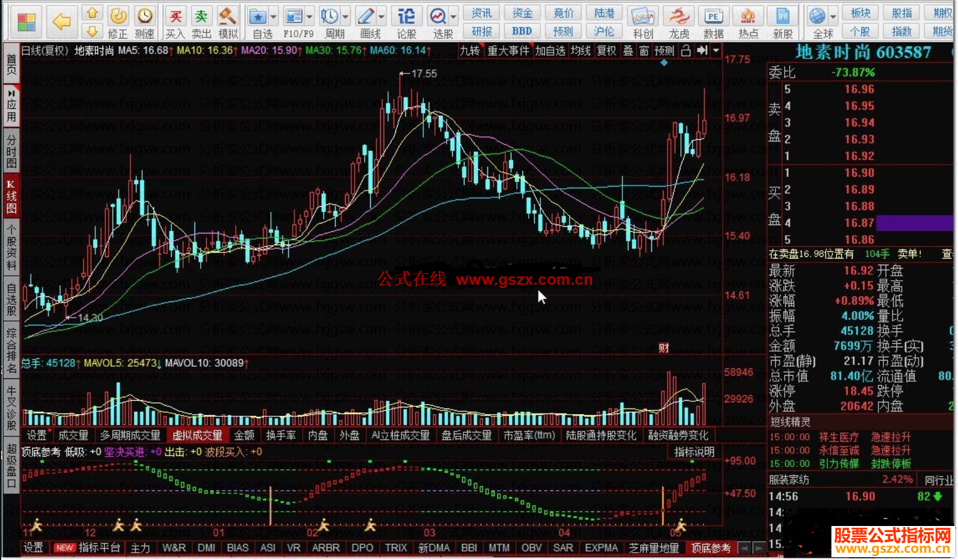Expand the 画线 drawing dropdown arrow
The image size is (958, 560).
[381, 16]
